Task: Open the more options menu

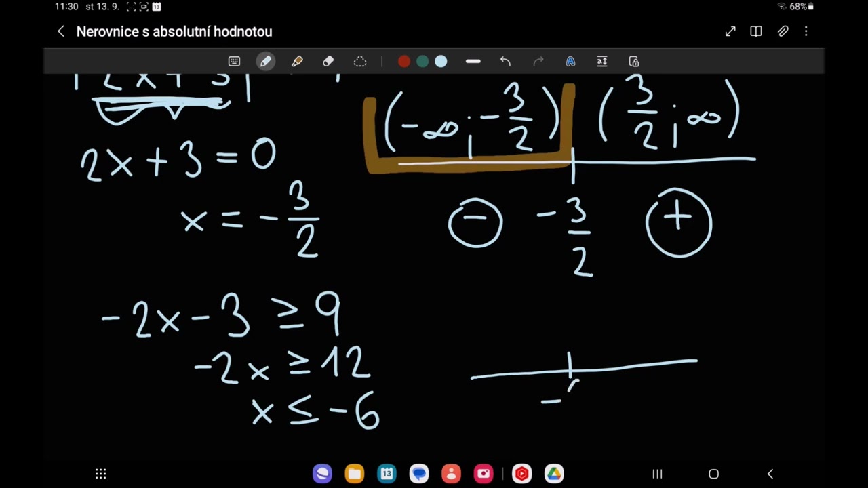Action: pyautogui.click(x=806, y=31)
